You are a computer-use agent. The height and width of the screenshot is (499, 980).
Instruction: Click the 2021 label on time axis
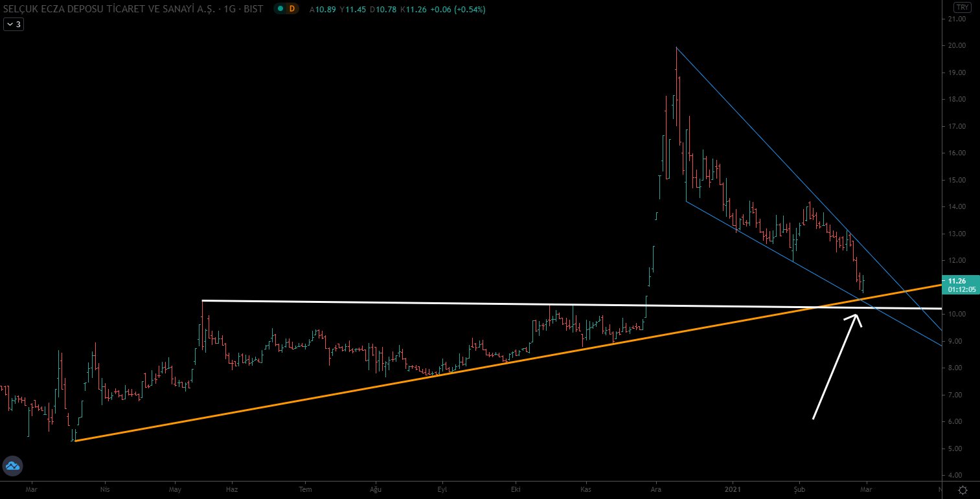734,490
